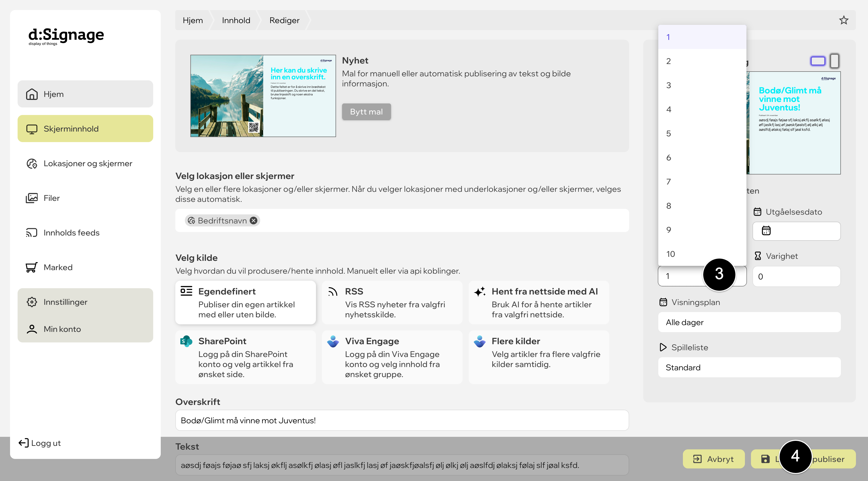Switch preview to landscape orientation
This screenshot has width=868, height=481.
pos(818,61)
